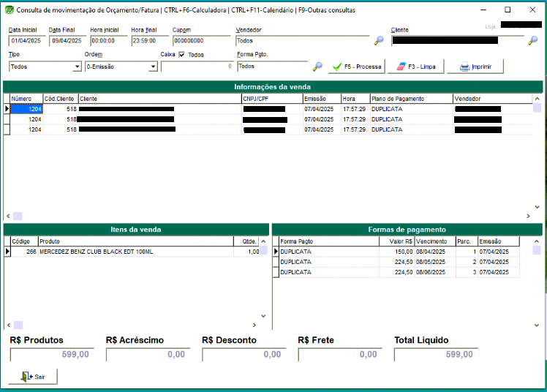Click the Data Inicial date field
Image resolution: width=547 pixels, height=392 pixels.
pyautogui.click(x=27, y=41)
